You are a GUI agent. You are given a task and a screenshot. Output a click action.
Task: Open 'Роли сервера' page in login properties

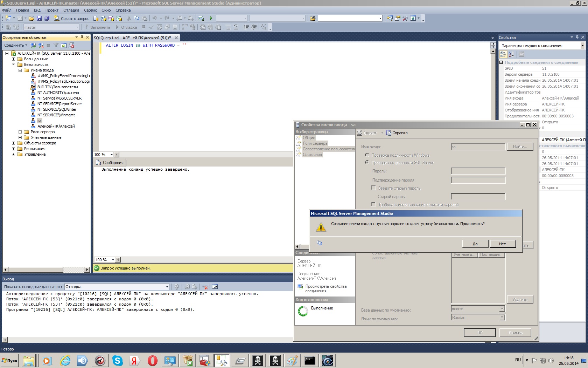315,143
